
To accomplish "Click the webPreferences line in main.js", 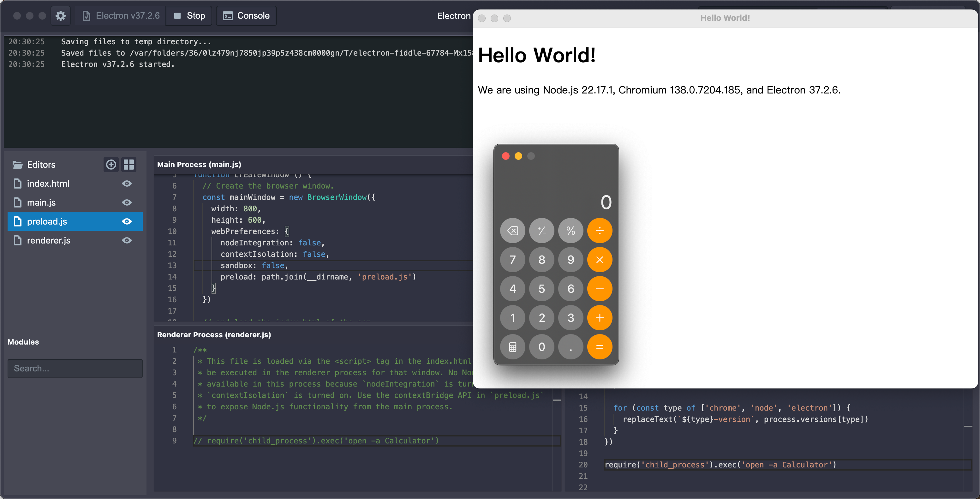I will coord(250,231).
